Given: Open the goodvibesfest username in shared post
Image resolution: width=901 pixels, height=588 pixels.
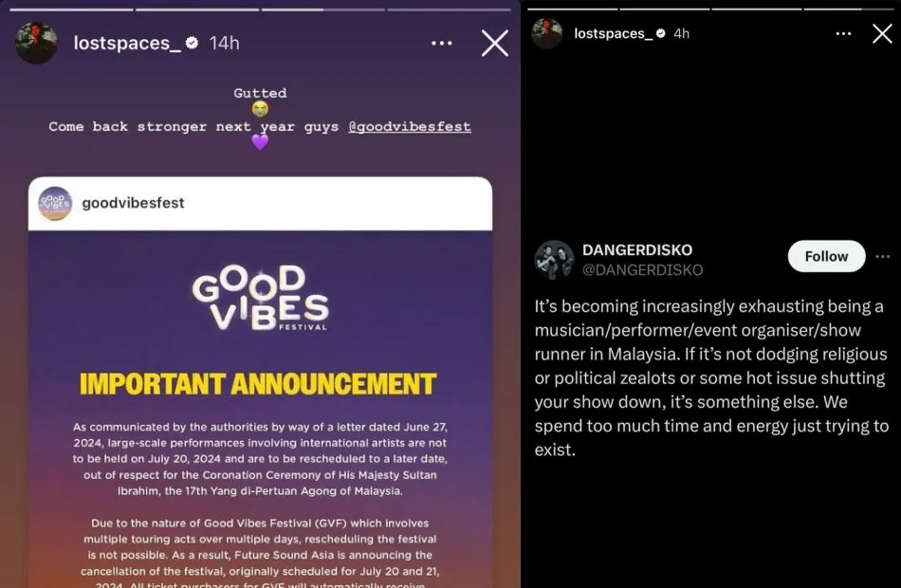Looking at the screenshot, I should pyautogui.click(x=133, y=203).
